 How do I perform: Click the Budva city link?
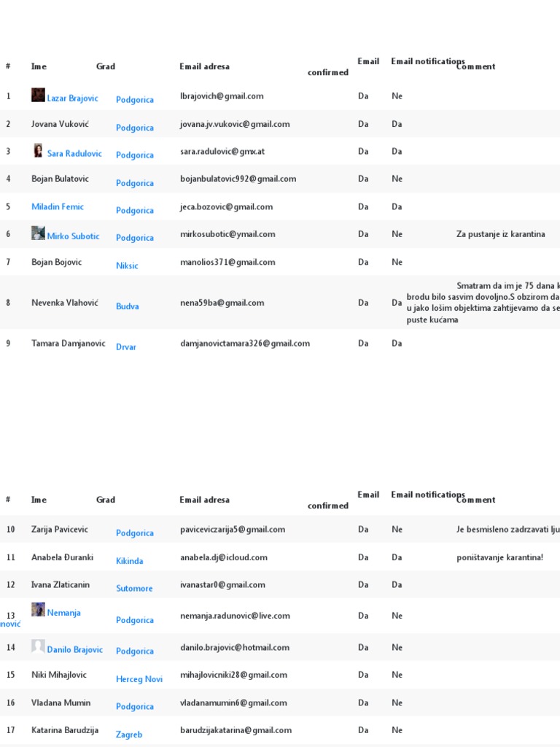pyautogui.click(x=127, y=306)
